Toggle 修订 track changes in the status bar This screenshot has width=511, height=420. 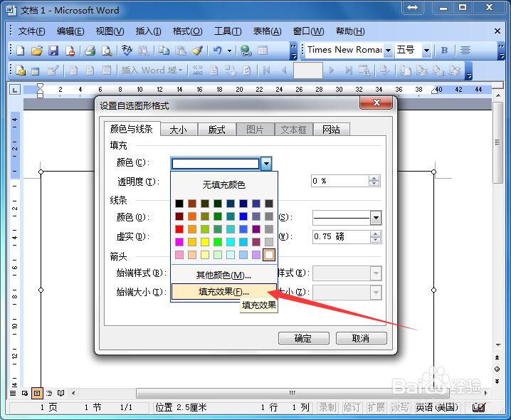tap(352, 407)
